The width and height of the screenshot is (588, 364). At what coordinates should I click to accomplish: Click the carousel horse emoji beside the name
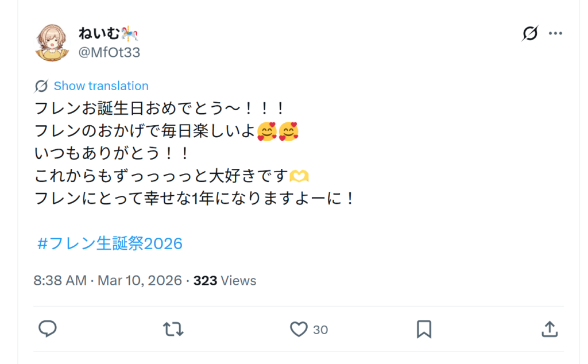click(x=130, y=34)
